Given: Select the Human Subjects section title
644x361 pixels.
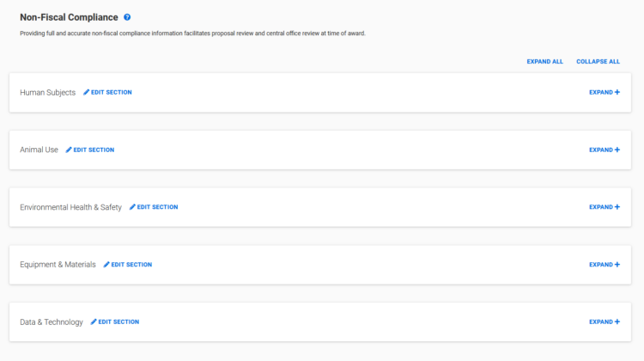Looking at the screenshot, I should (x=47, y=93).
